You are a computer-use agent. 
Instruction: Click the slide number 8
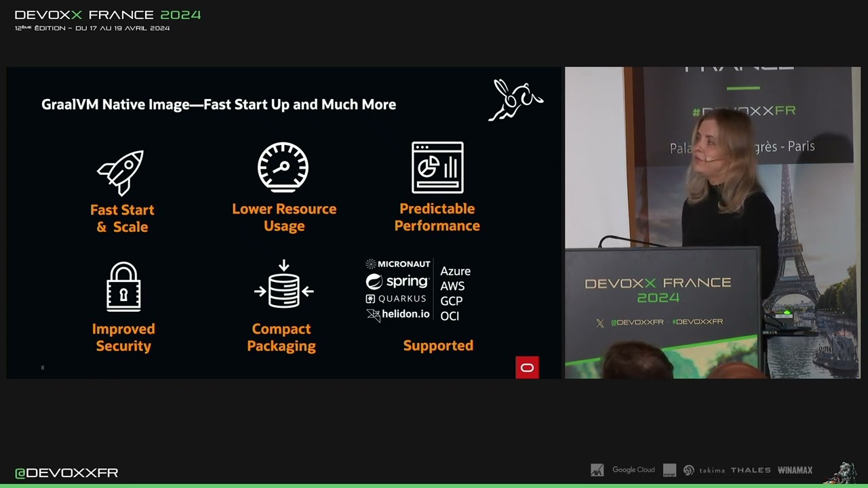pos(43,368)
